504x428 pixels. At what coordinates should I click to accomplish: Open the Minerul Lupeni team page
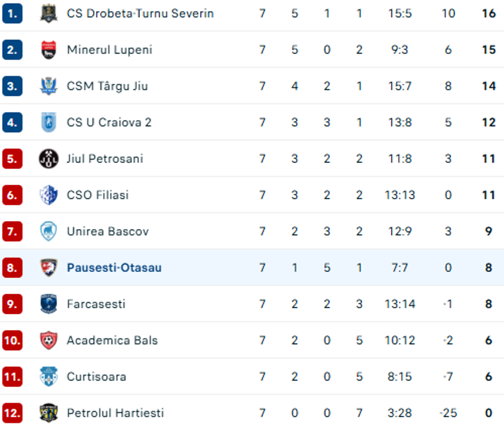click(x=110, y=50)
